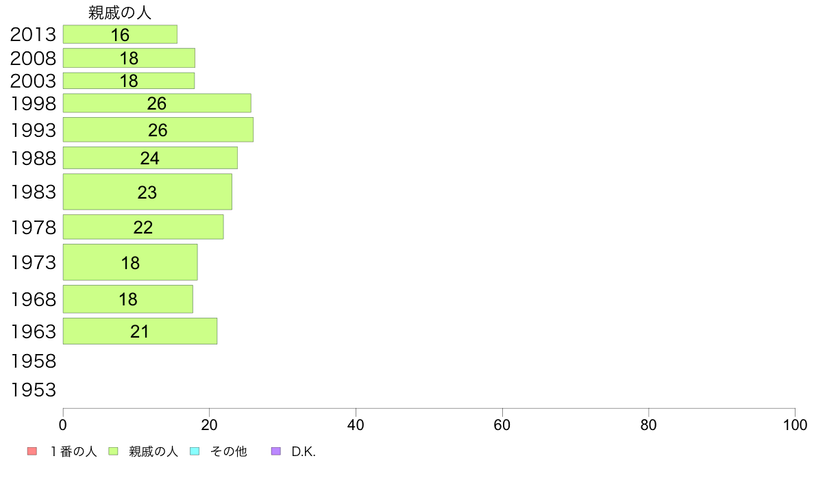Select the 1番の人 legend label
Viewport: 814px width, 504px height.
73,452
